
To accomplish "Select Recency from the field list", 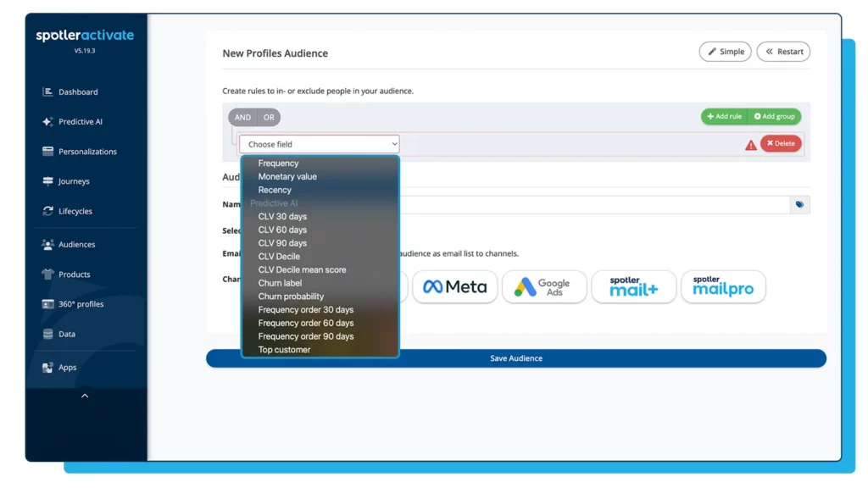I will point(275,189).
